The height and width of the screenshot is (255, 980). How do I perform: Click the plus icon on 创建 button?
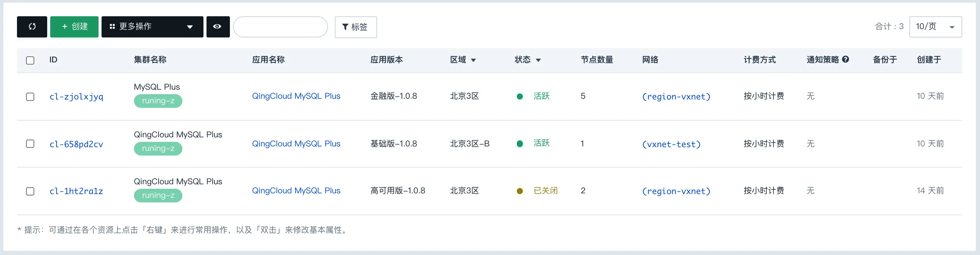65,27
